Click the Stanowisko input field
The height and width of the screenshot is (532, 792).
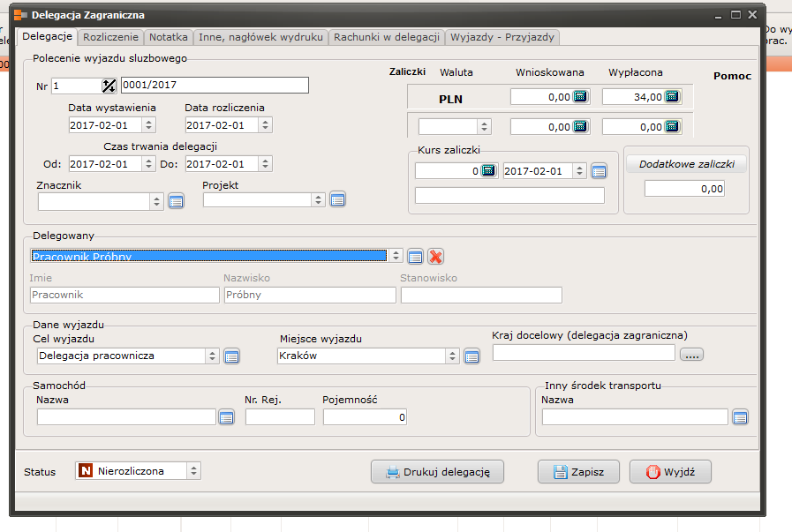pyautogui.click(x=481, y=296)
